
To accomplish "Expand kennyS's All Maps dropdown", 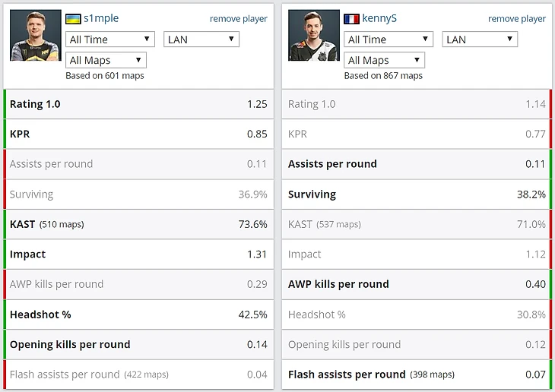I will (384, 60).
